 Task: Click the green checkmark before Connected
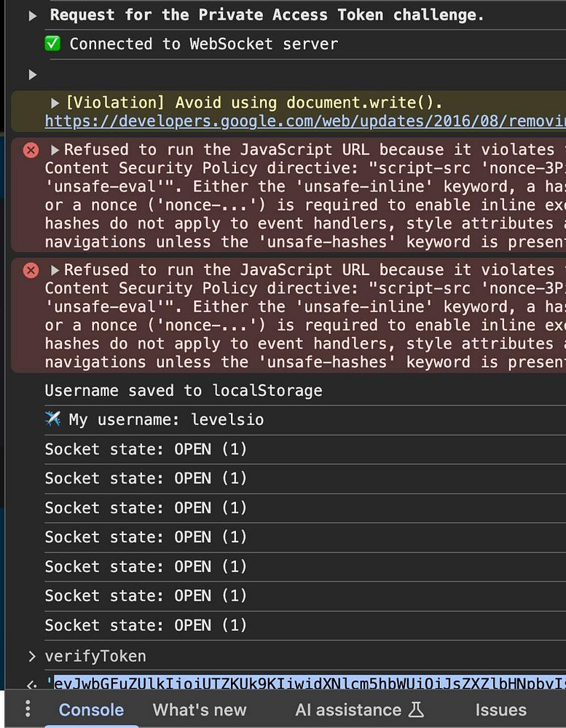(x=52, y=44)
